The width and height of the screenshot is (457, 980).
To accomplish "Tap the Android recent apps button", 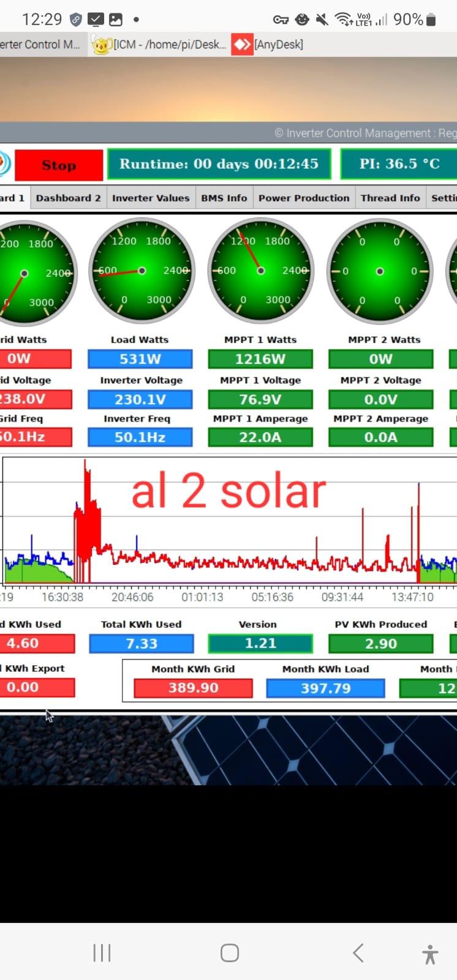I will coord(102,952).
